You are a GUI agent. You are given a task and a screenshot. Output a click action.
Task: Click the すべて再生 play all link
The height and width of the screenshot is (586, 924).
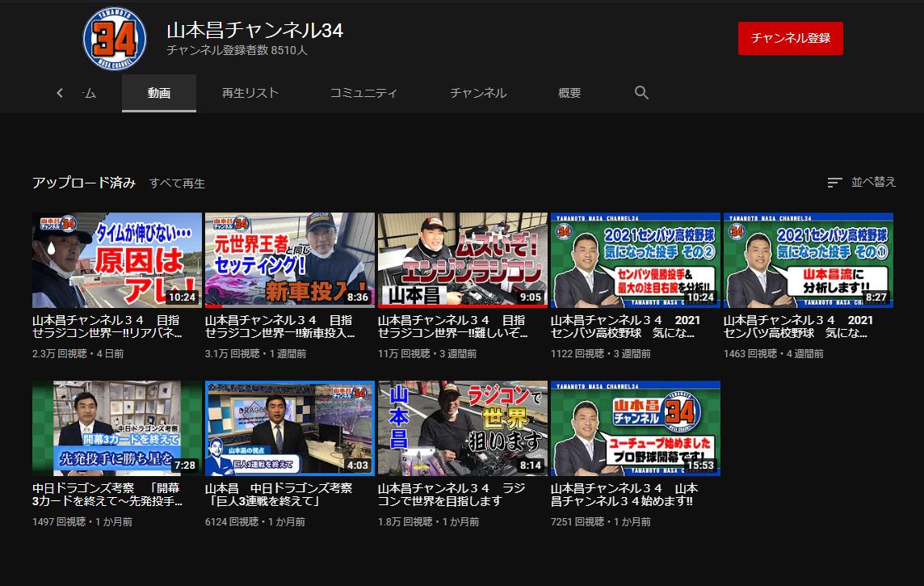click(178, 183)
